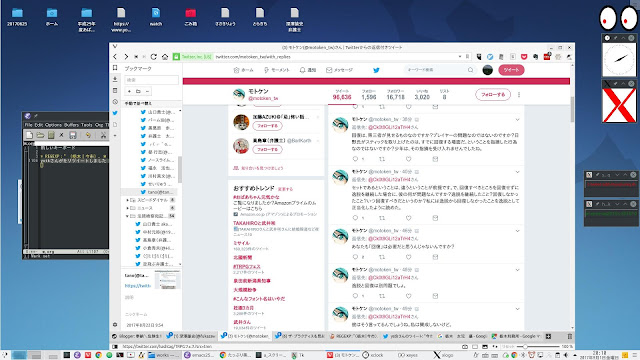Open the Downloads panel in Vivaldi sidebar
Viewport: 640px width, 360px height.
(115, 79)
